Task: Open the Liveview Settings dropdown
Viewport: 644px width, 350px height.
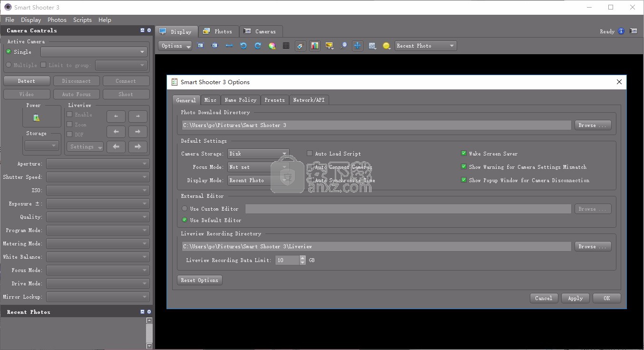Action: pos(85,147)
